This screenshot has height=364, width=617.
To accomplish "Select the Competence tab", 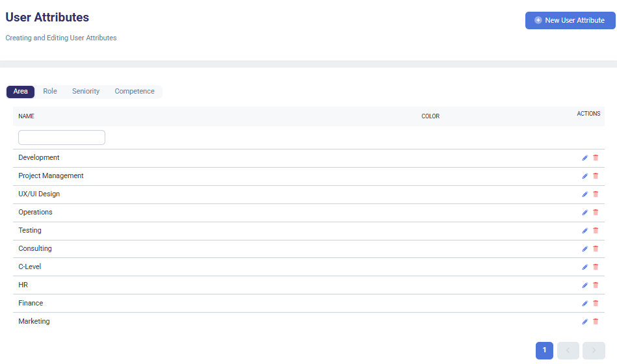I will tap(135, 92).
